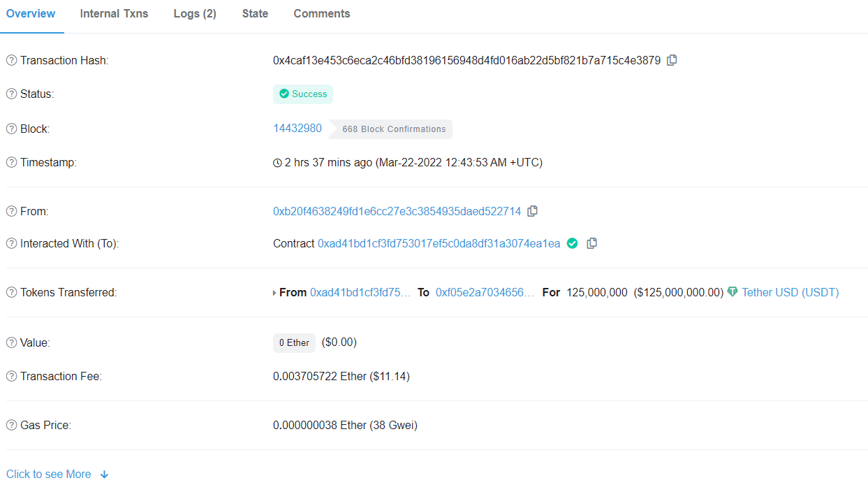Open the Logs (2) tab
This screenshot has width=868, height=492.
click(194, 13)
